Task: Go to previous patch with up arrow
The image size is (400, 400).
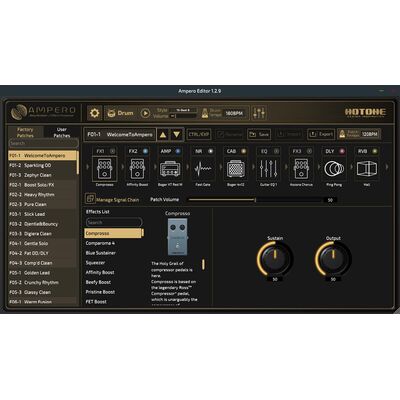Action: pyautogui.click(x=163, y=135)
